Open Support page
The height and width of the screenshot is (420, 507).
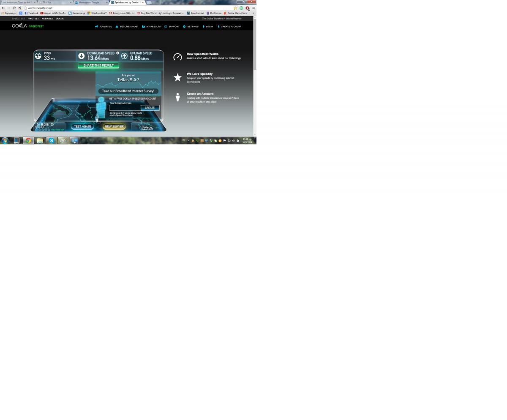(x=172, y=27)
